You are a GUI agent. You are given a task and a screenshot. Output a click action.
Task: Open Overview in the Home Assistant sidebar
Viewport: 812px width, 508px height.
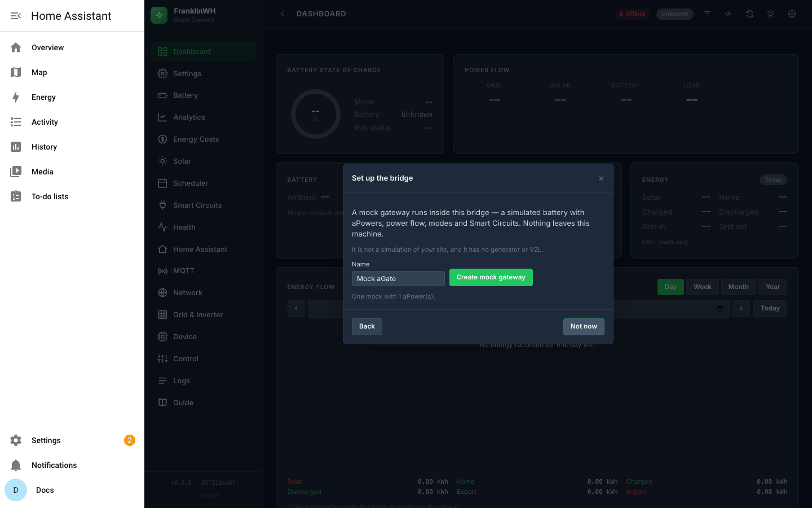click(x=72, y=47)
